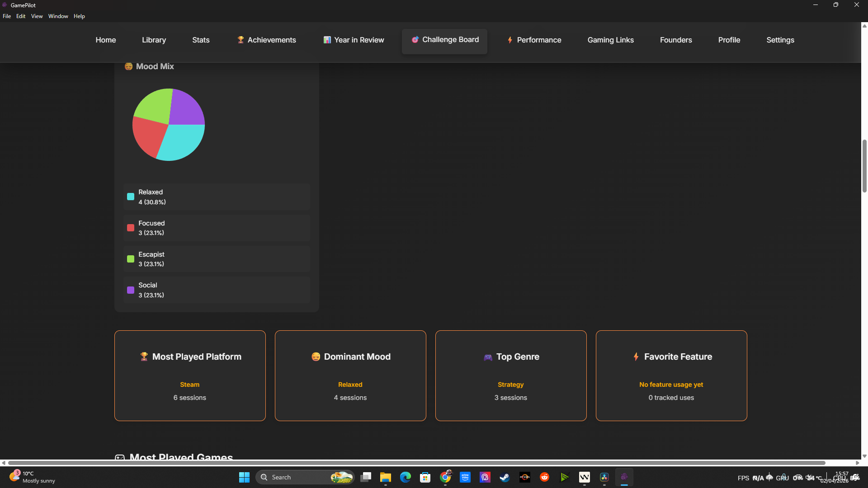Click the Focused red legend swatch
This screenshot has width=868, height=488.
pos(131,228)
